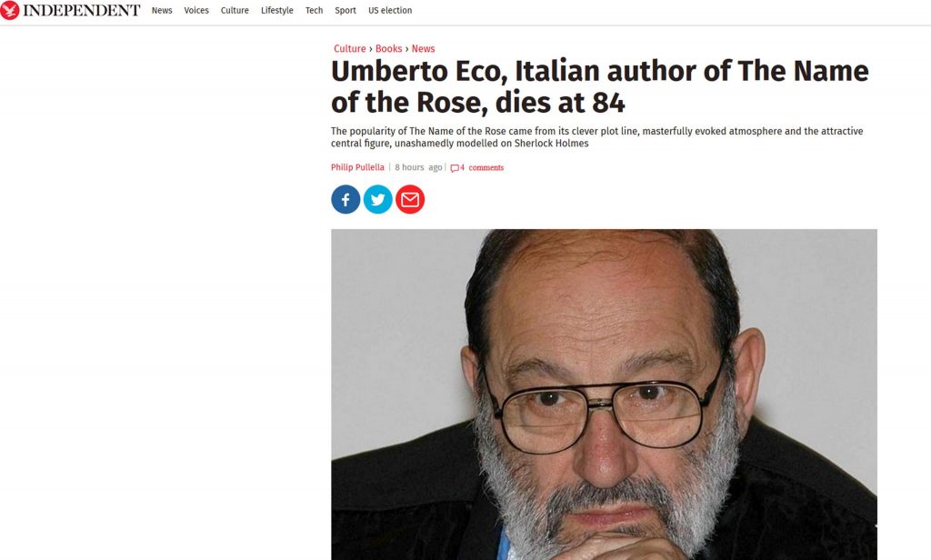931x560 pixels.
Task: Click the Umberto Eco article photo
Action: tap(604, 395)
